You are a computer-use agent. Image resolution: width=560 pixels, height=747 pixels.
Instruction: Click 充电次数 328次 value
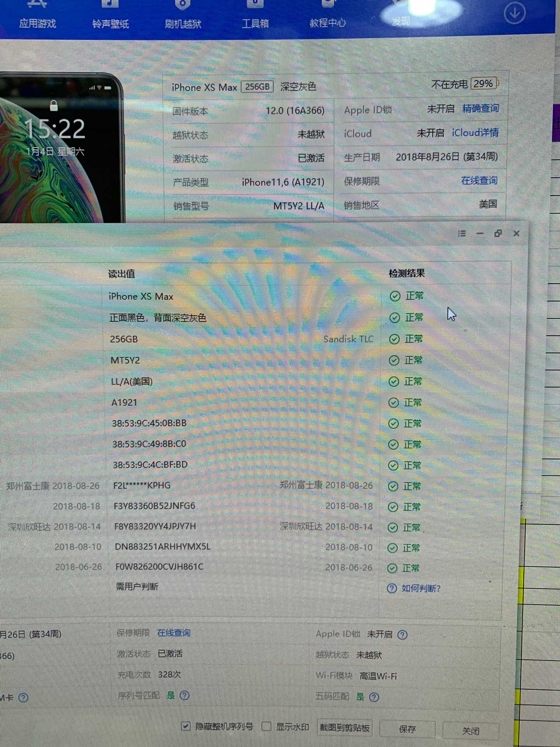pos(169,674)
